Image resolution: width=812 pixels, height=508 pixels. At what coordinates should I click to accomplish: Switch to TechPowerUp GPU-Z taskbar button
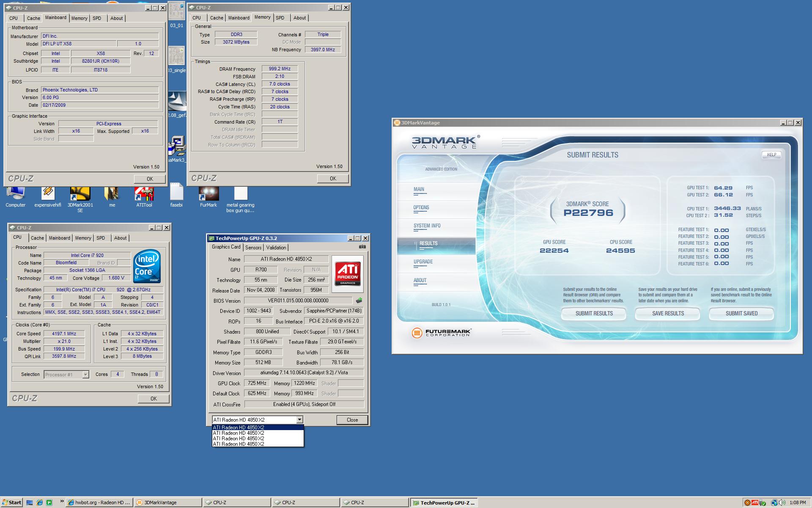click(444, 502)
